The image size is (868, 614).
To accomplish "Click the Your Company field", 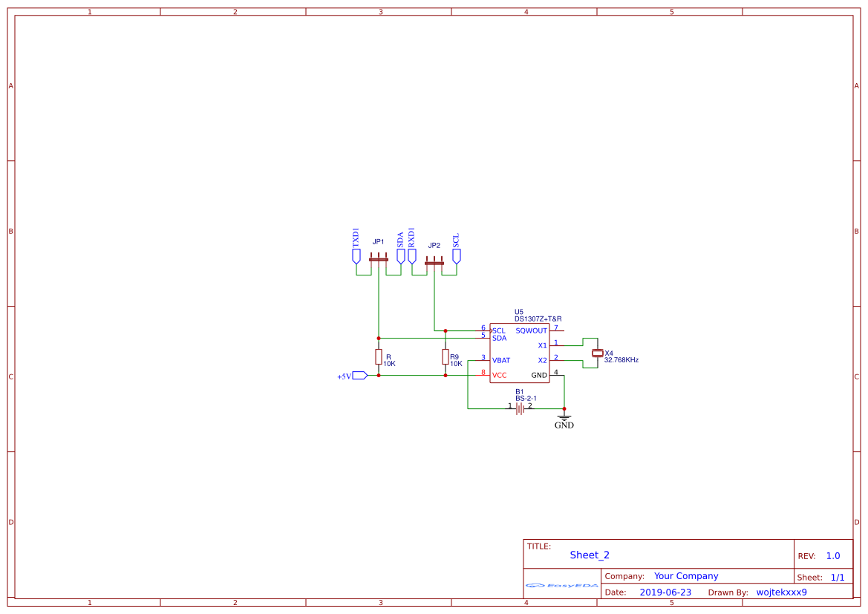I will pos(685,575).
